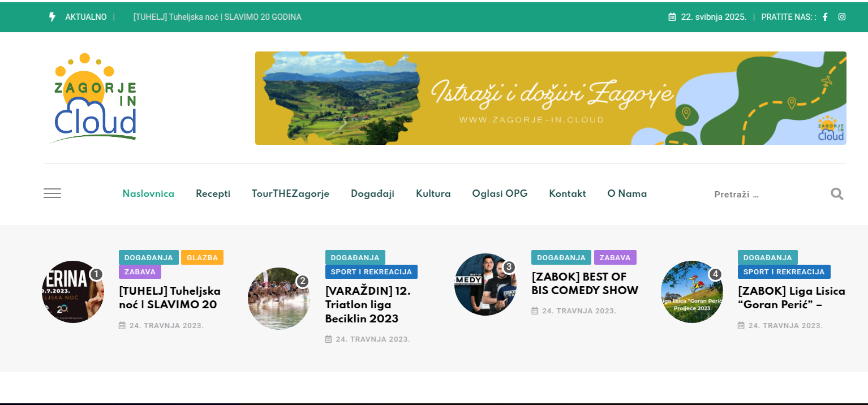
Task: Select the orange GLAZBA category tag
Action: (202, 257)
